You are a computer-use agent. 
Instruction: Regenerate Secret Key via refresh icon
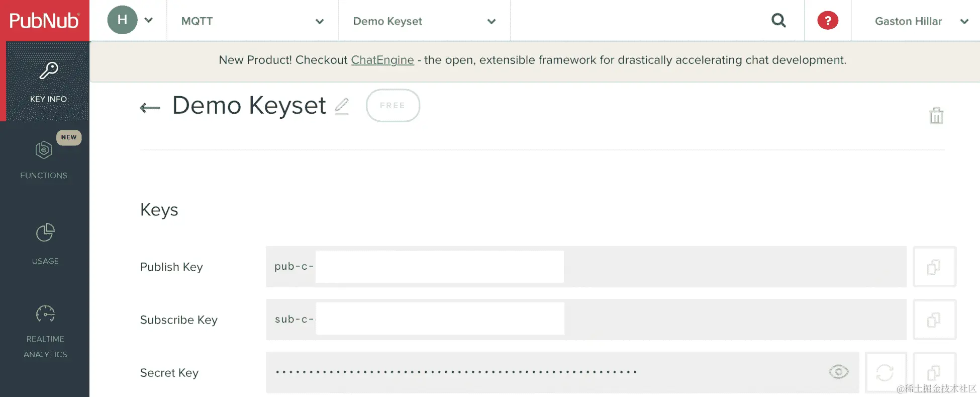885,372
